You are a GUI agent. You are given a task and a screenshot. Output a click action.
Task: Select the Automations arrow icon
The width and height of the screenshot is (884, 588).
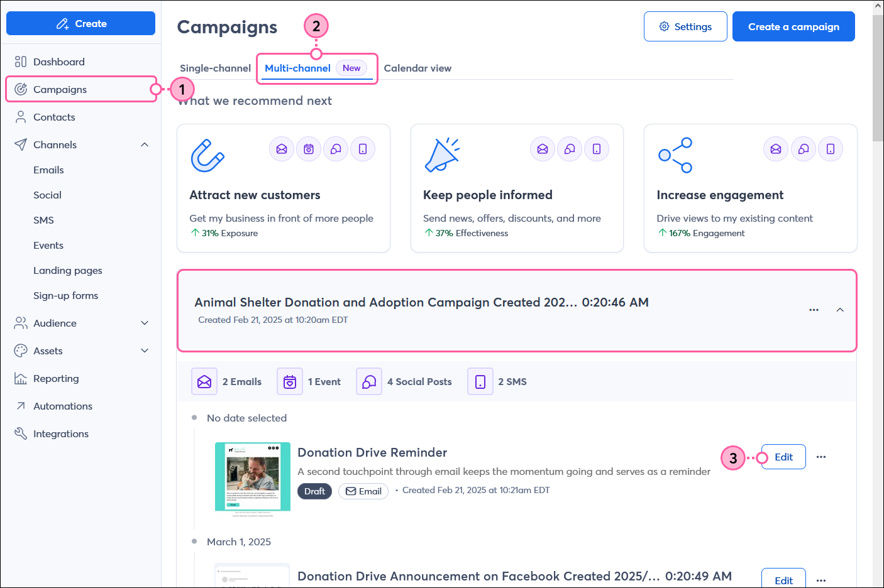click(19, 406)
